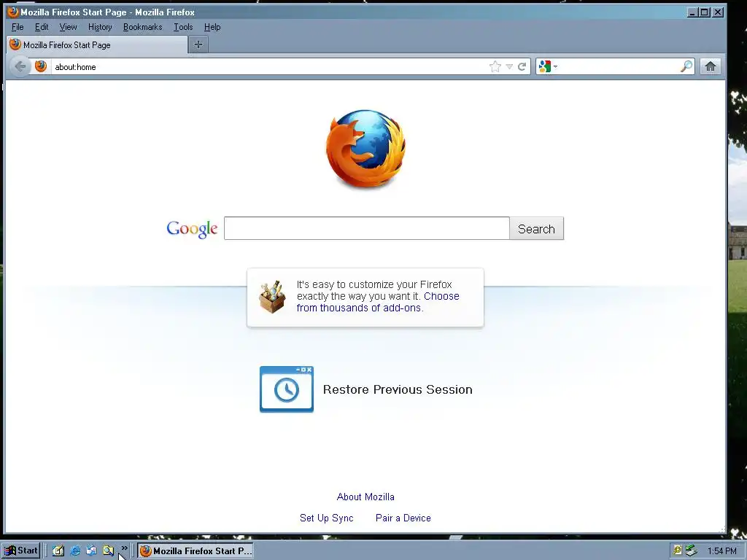Open a new tab with plus button
This screenshot has height=560, width=747.
(198, 44)
